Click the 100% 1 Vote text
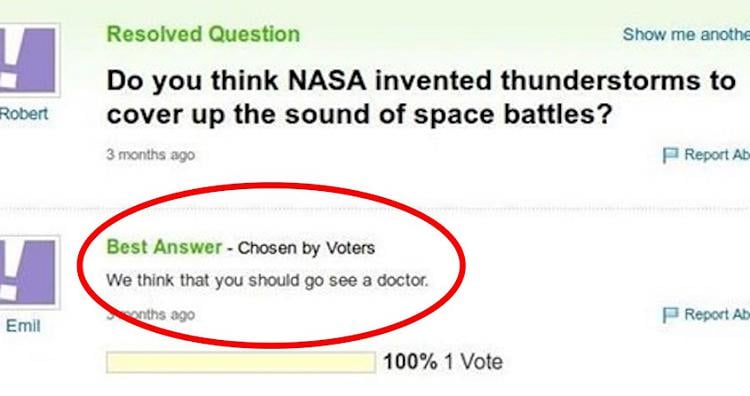750x396 pixels. click(x=443, y=362)
